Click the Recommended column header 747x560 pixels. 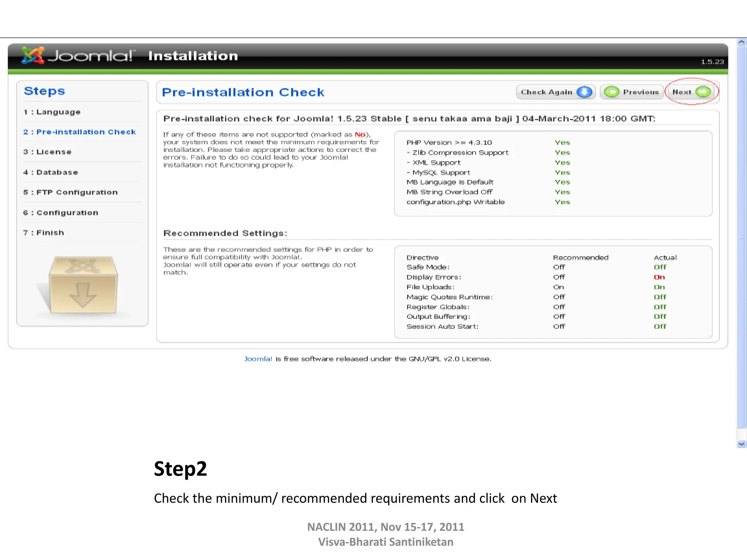(581, 258)
